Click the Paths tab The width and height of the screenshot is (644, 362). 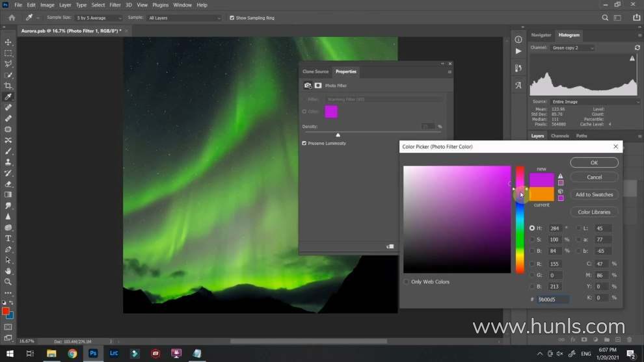[x=581, y=136]
